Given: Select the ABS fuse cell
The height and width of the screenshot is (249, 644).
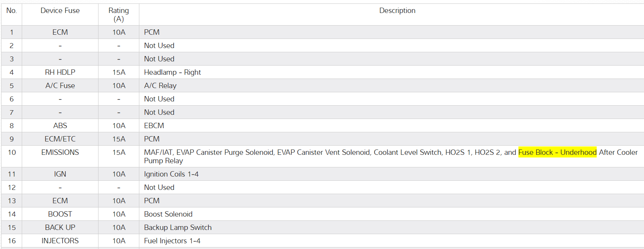Looking at the screenshot, I should (60, 126).
